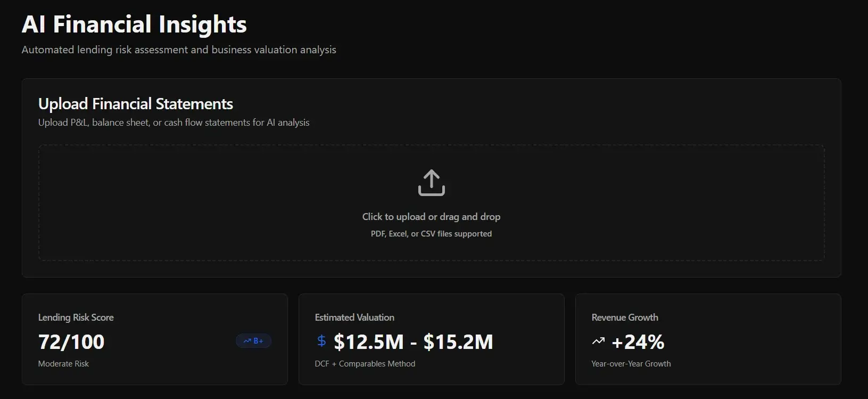Click the Lending Risk Score card title

click(x=76, y=317)
